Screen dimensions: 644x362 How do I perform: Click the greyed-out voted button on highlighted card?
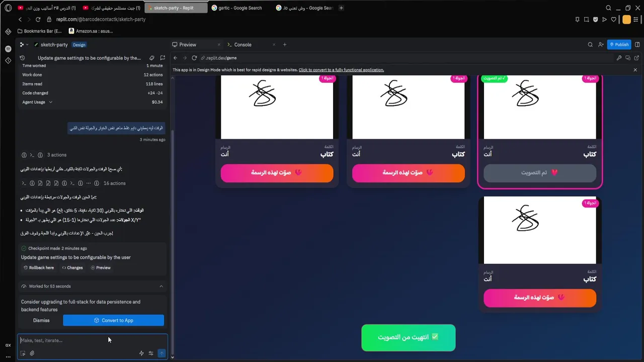[540, 172]
